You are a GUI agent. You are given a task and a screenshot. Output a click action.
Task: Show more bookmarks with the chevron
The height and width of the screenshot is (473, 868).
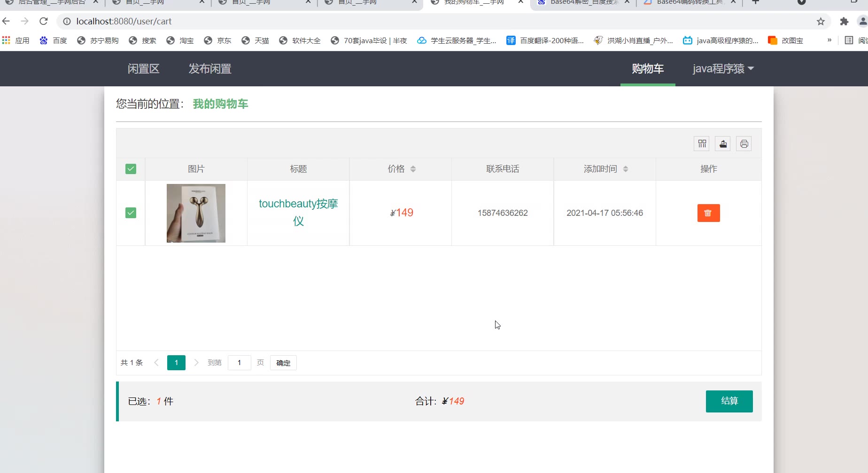[x=829, y=40]
